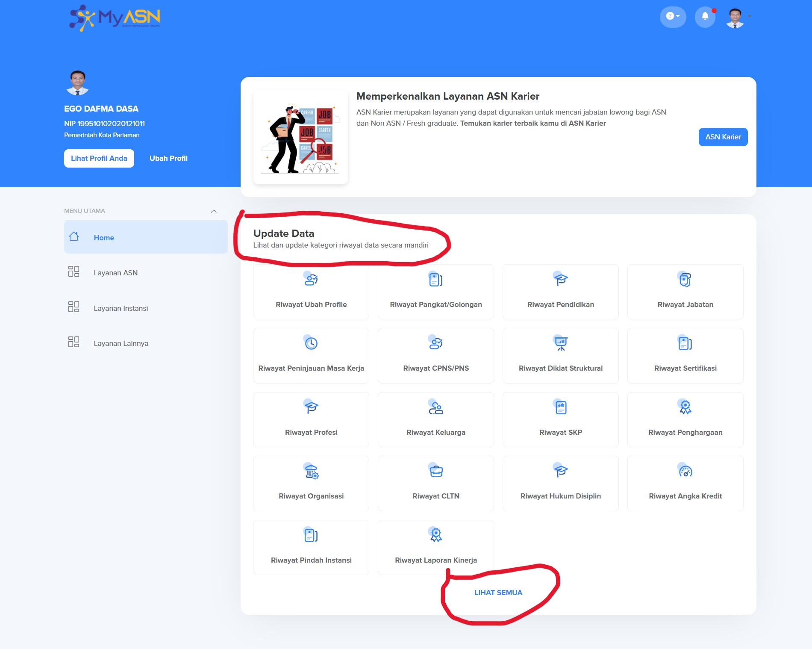Click the Riwayat Peninjauan Masa Kerja clock icon
The height and width of the screenshot is (649, 812).
(311, 343)
